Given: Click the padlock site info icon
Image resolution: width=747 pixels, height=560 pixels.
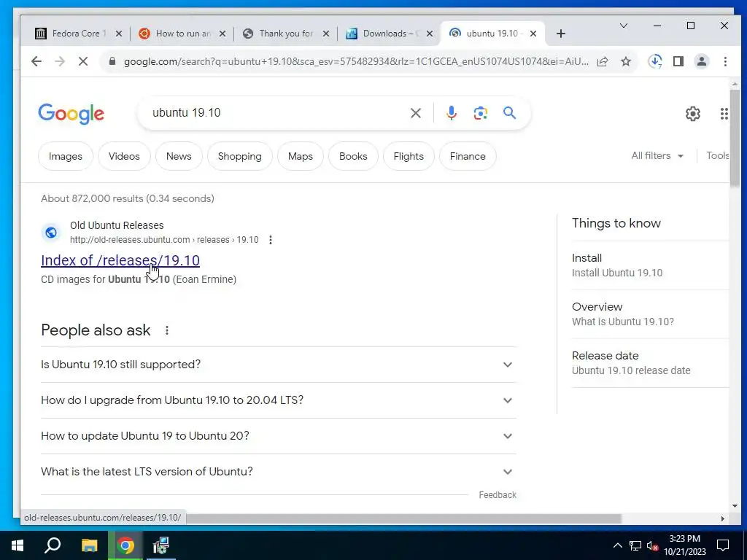Looking at the screenshot, I should (112, 61).
